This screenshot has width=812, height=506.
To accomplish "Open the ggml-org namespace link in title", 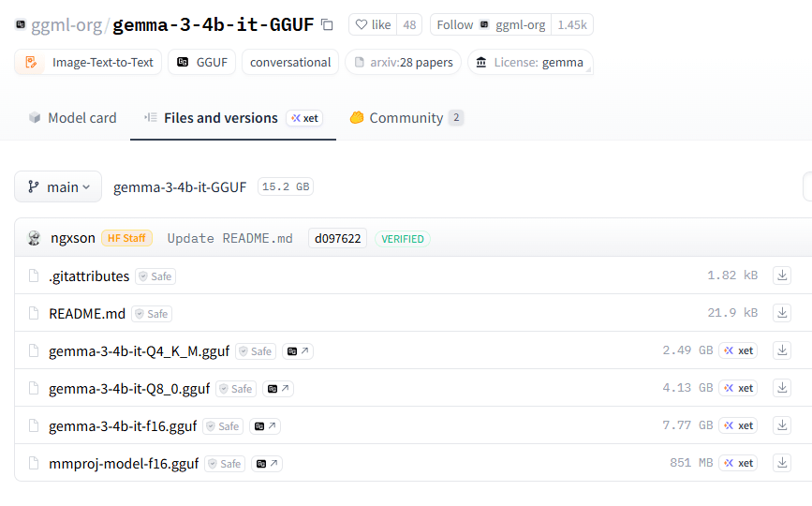I will coord(66,25).
